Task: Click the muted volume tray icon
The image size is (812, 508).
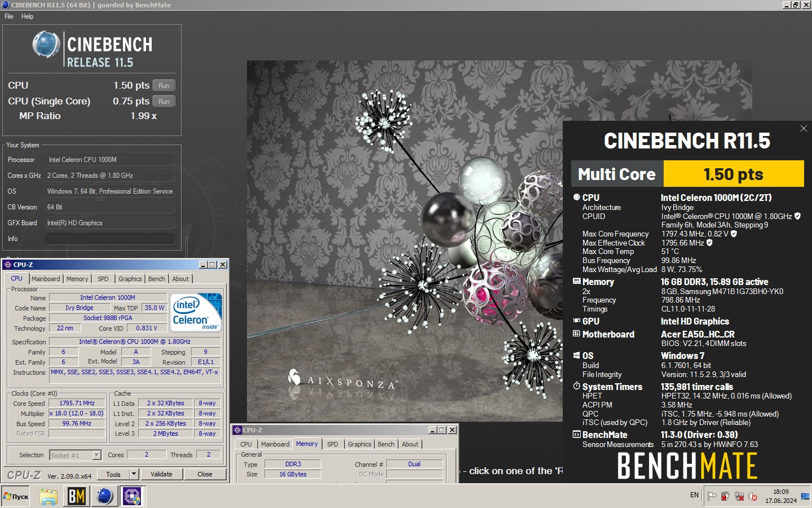Action: coord(753,496)
